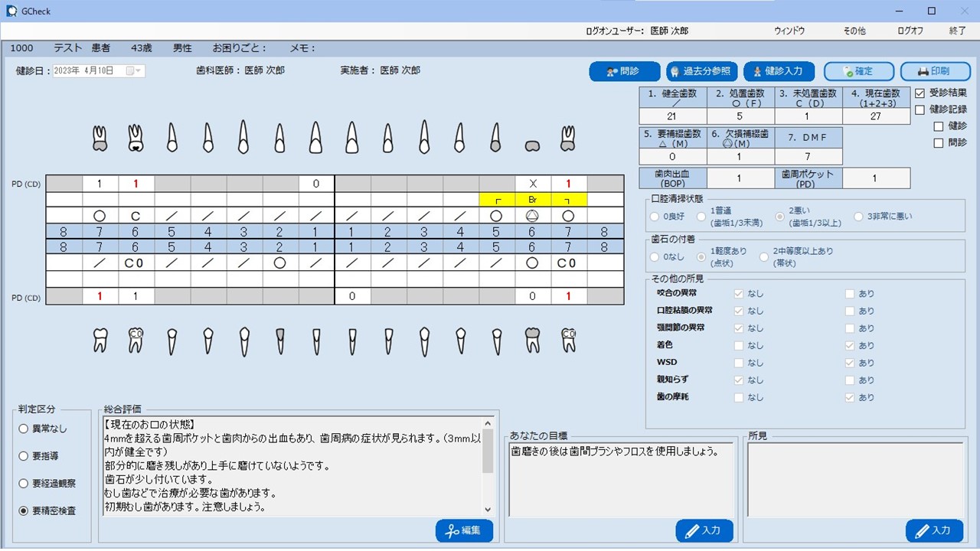Image resolution: width=980 pixels, height=551 pixels.
Task: Click the upper-left crowned molar tooth icon
Action: 100,138
